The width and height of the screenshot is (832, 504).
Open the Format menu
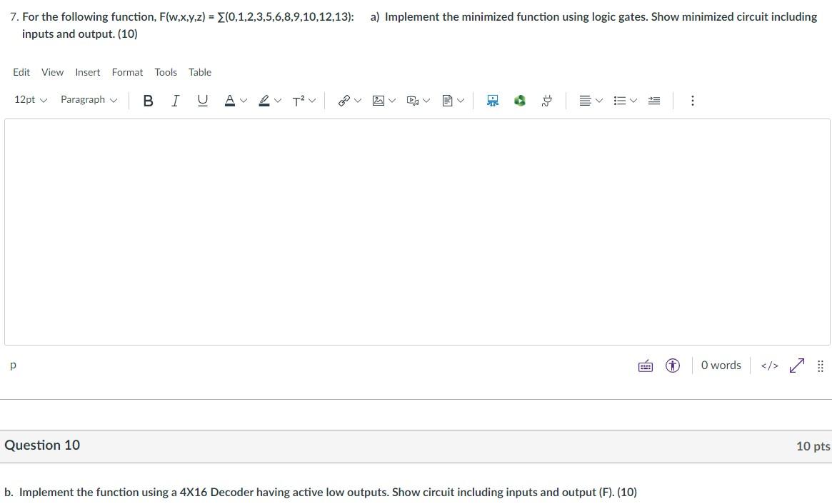(x=127, y=72)
